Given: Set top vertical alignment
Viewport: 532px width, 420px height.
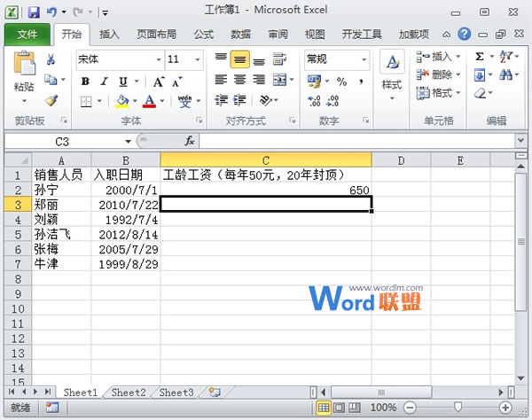Looking at the screenshot, I should (x=221, y=57).
